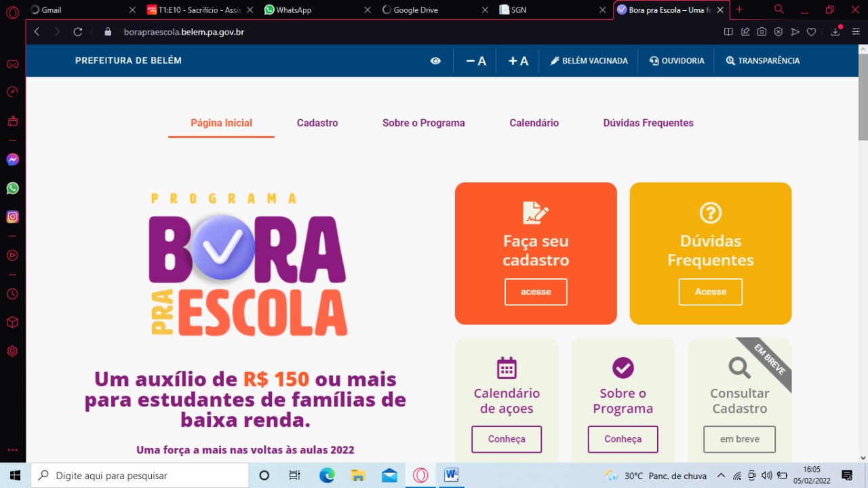Open Instagram in the Opera sidebar
Image resolution: width=868 pixels, height=488 pixels.
[x=12, y=217]
